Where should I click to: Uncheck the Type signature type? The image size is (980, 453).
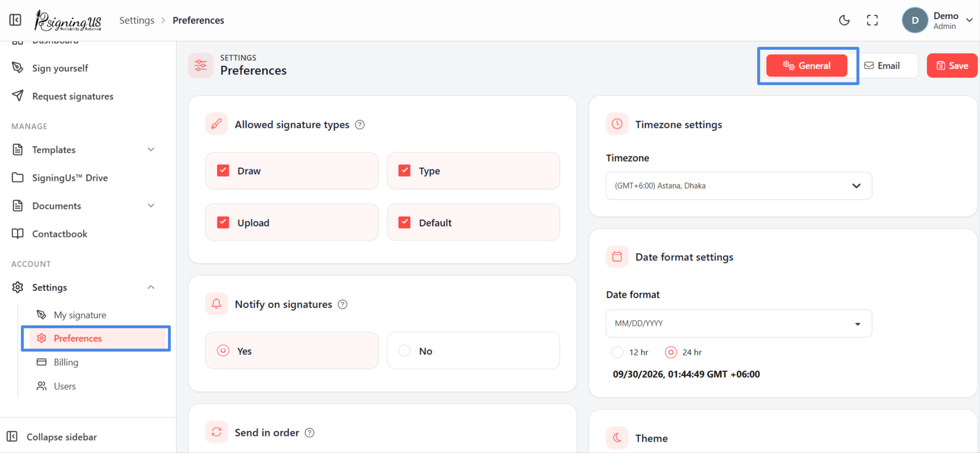404,170
